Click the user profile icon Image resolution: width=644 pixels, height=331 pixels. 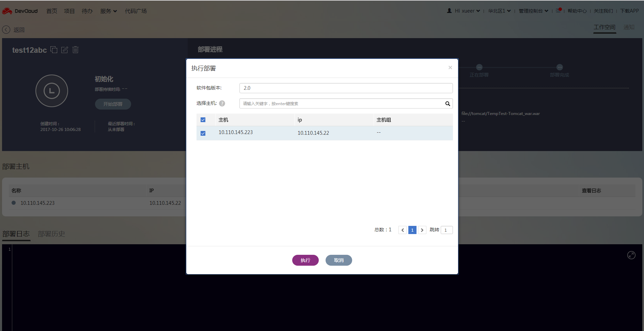pos(449,11)
